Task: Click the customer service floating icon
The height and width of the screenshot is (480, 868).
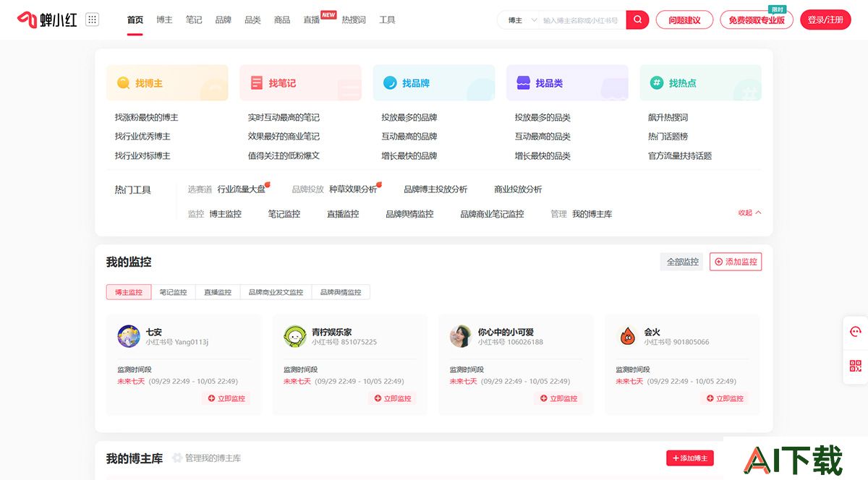Action: (x=855, y=331)
